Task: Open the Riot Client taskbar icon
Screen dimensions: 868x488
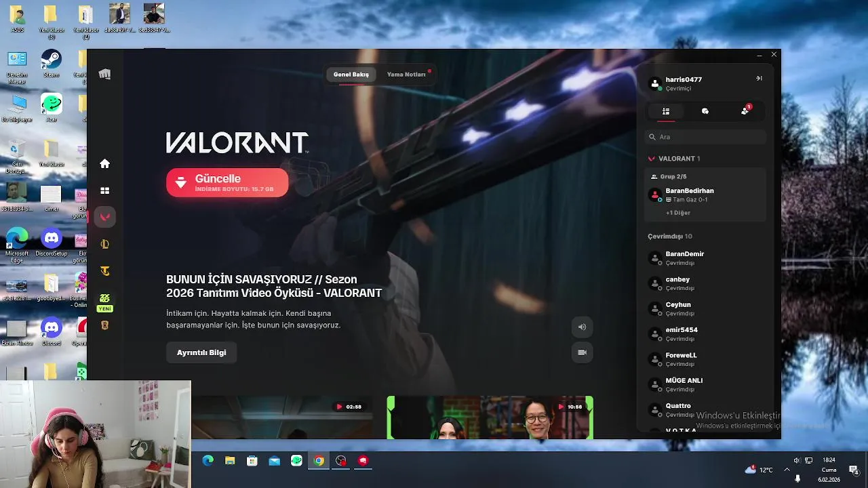Action: (363, 461)
